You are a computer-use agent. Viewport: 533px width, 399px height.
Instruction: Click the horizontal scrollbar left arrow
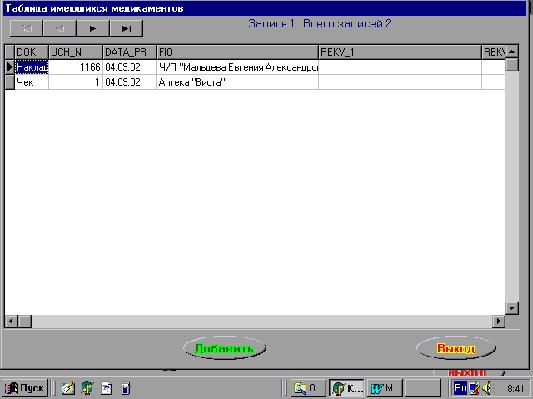[x=11, y=321]
